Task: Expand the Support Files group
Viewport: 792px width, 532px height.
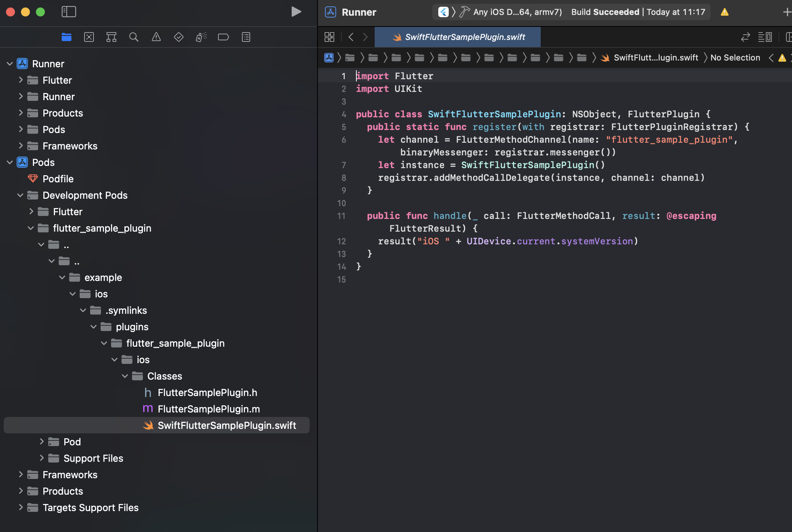Action: pyautogui.click(x=42, y=458)
